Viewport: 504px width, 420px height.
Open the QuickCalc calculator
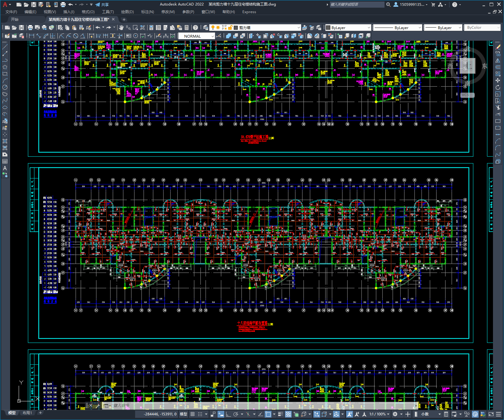187,28
